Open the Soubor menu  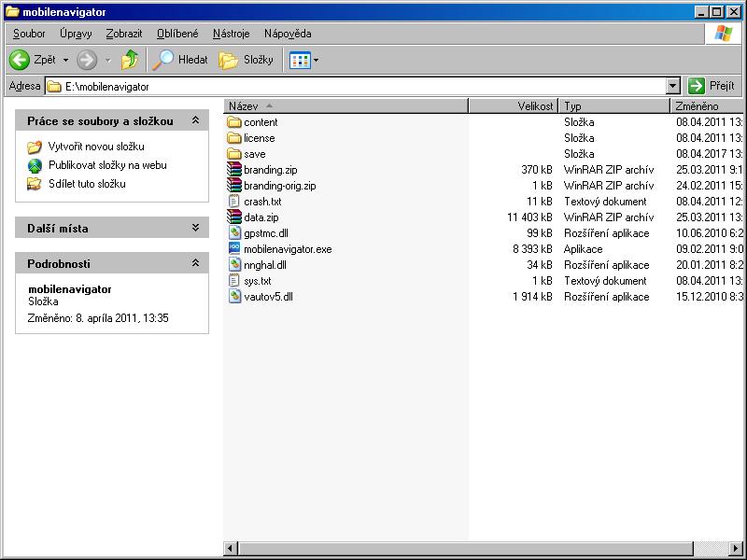29,34
